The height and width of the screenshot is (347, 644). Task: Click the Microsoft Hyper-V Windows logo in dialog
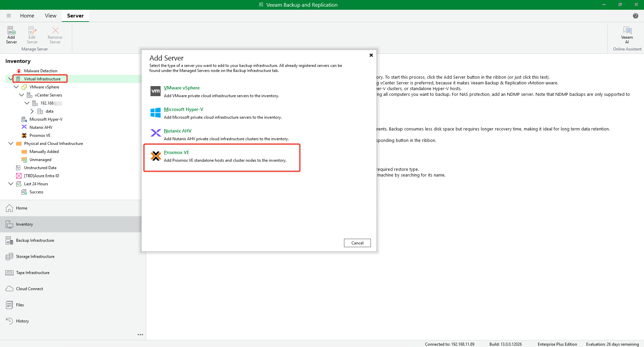(156, 113)
